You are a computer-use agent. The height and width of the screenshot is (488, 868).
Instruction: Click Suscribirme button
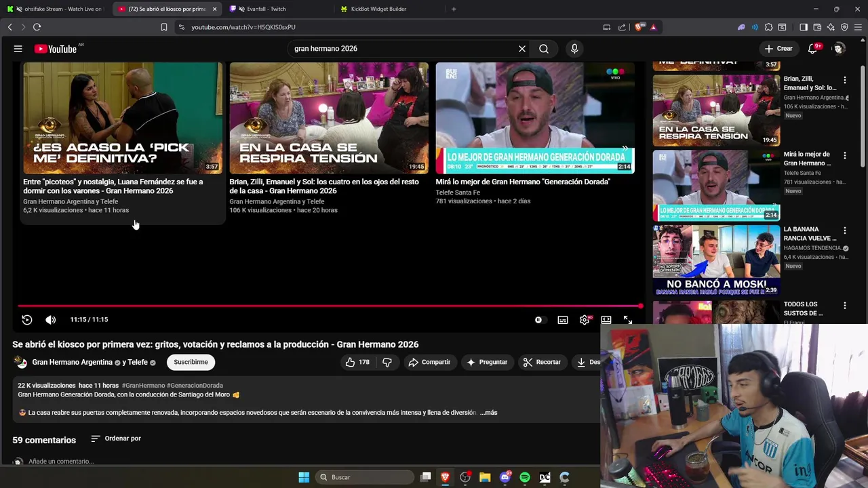191,362
